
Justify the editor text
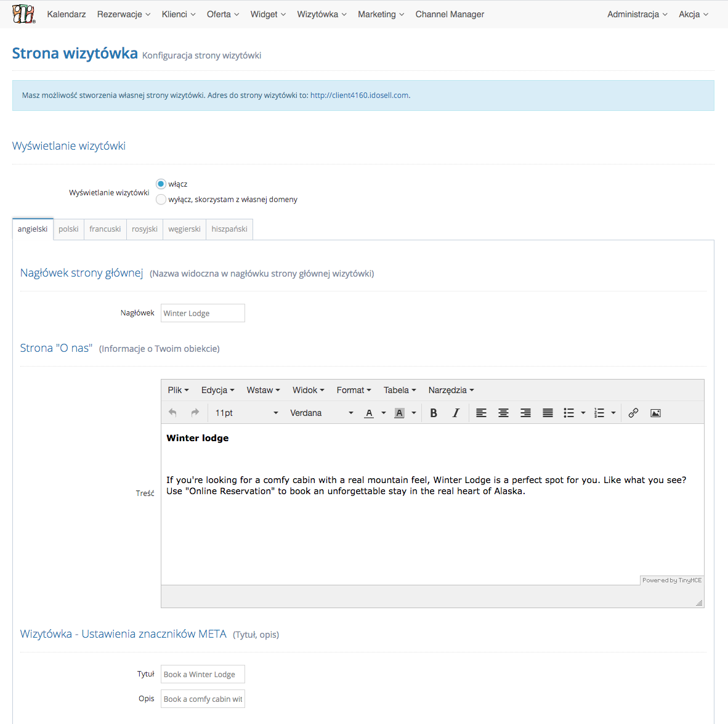[x=548, y=413]
